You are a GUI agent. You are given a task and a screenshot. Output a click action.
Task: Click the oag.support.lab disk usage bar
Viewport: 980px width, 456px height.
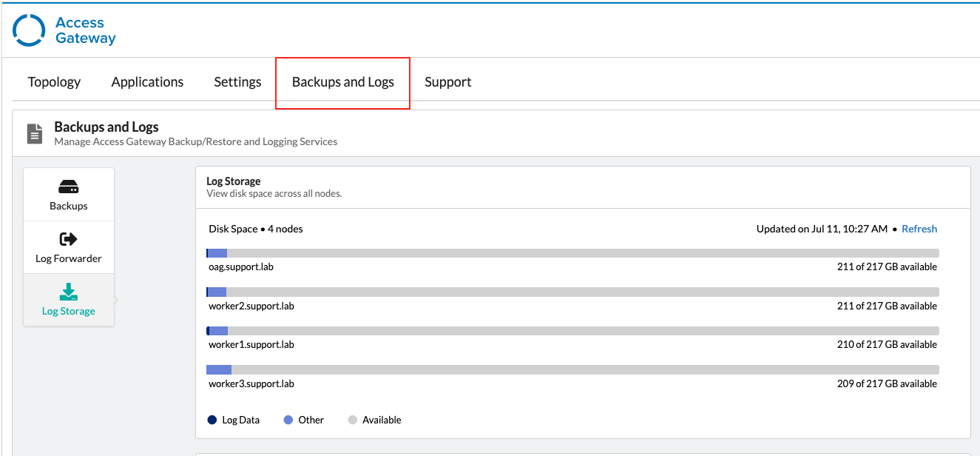pos(572,253)
